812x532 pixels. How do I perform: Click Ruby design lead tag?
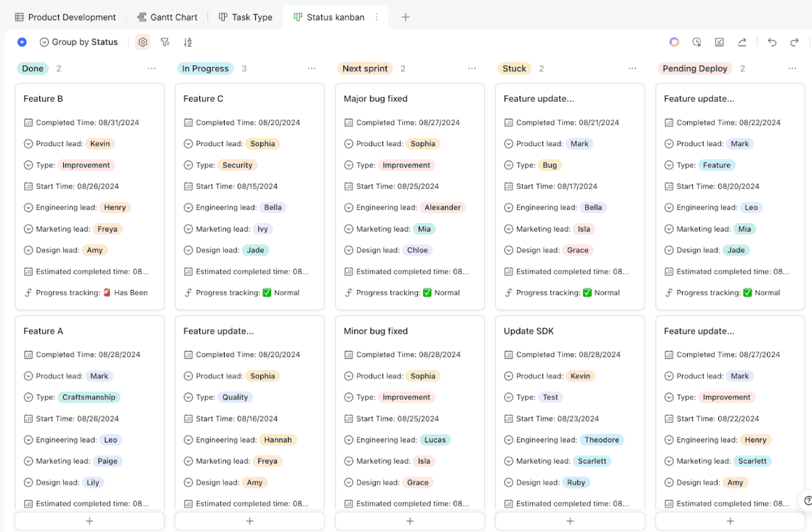coord(576,483)
